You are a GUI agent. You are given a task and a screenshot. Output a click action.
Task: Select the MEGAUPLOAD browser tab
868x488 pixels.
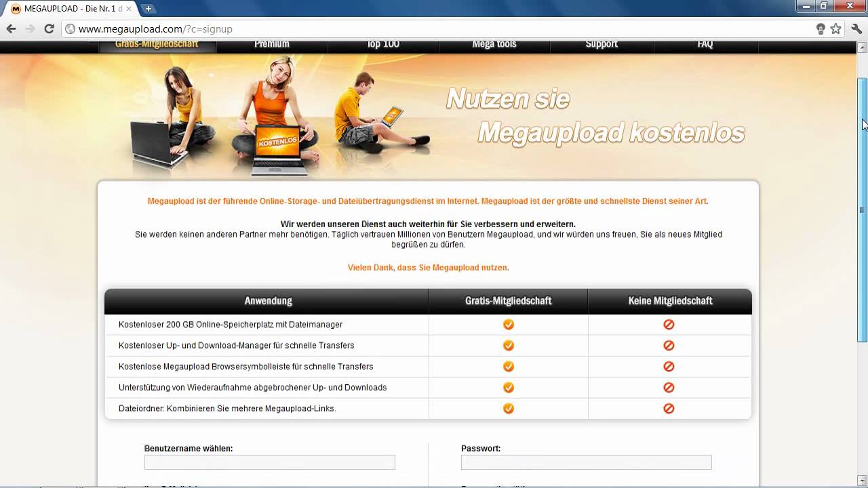click(70, 9)
